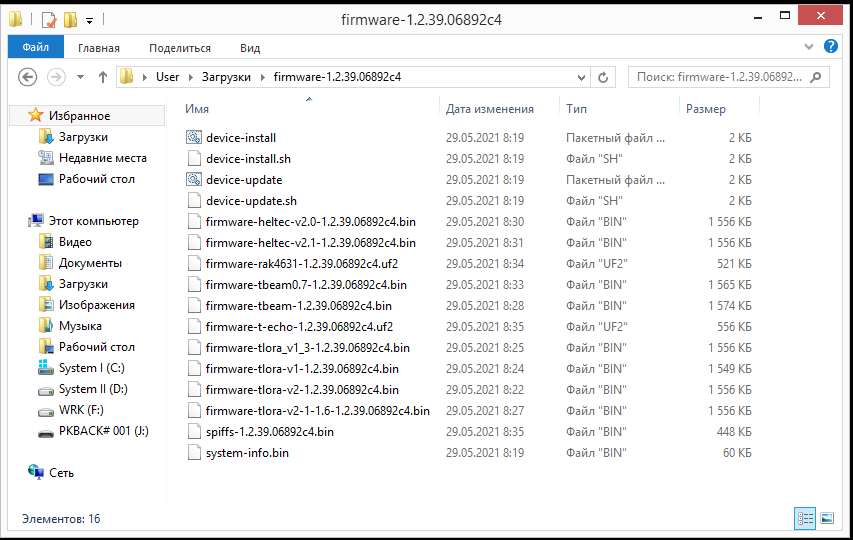
Task: Sort by Дата изменения column header
Action: click(x=490, y=109)
